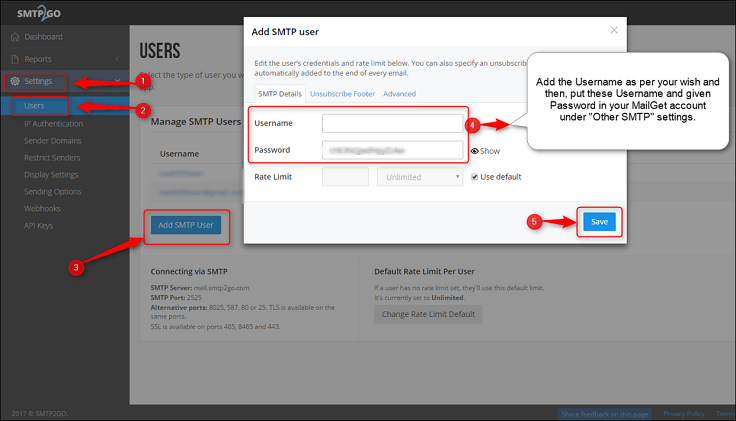Click the eye icon beside Show
The image size is (736, 421).
pos(475,151)
